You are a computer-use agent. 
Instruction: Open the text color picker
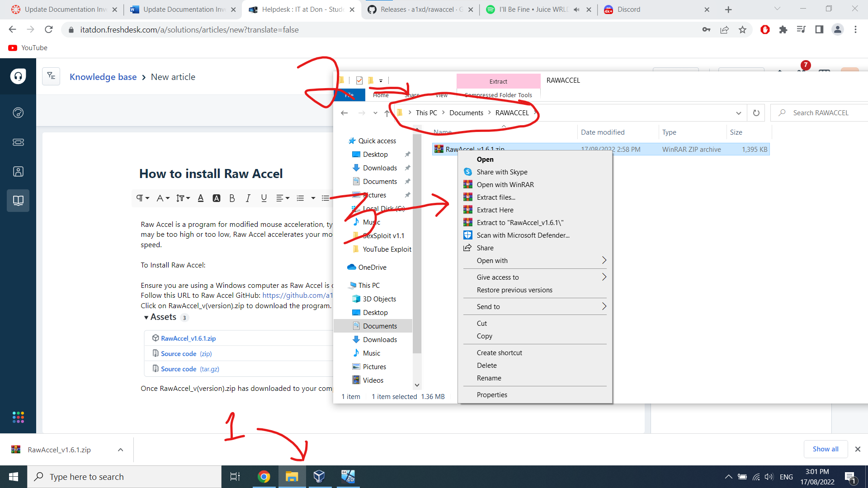(x=201, y=198)
